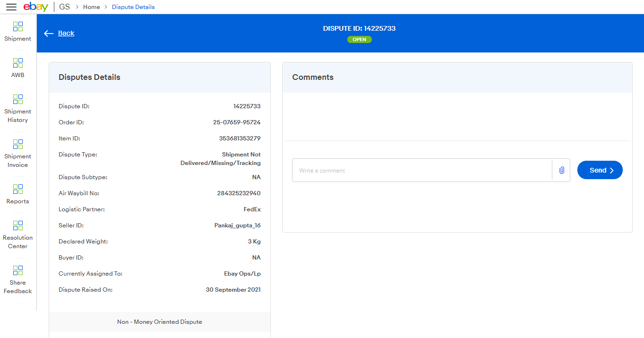Screen dimensions: 644x338
Task: Click the GS label in header
Action: (64, 7)
